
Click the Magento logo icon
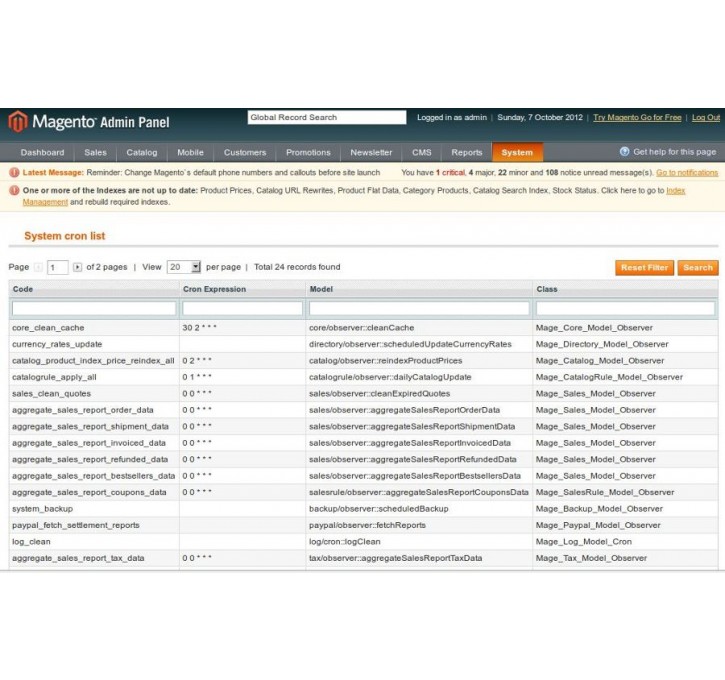18,122
